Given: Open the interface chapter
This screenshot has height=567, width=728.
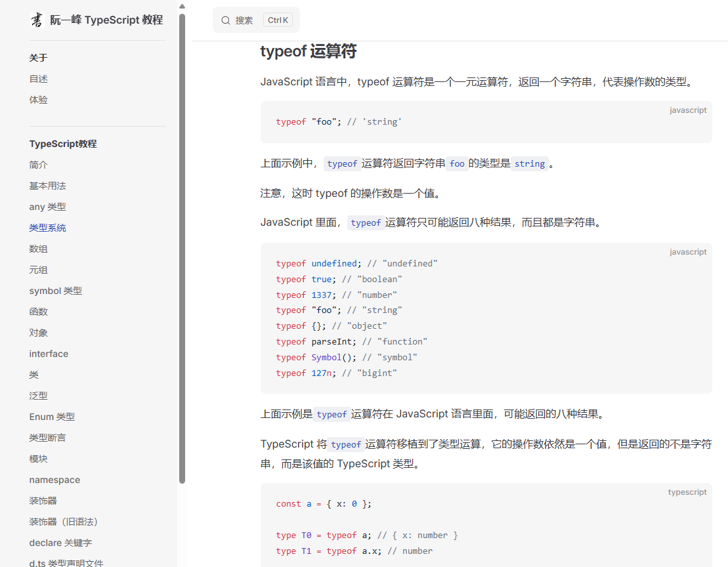Looking at the screenshot, I should [x=49, y=354].
